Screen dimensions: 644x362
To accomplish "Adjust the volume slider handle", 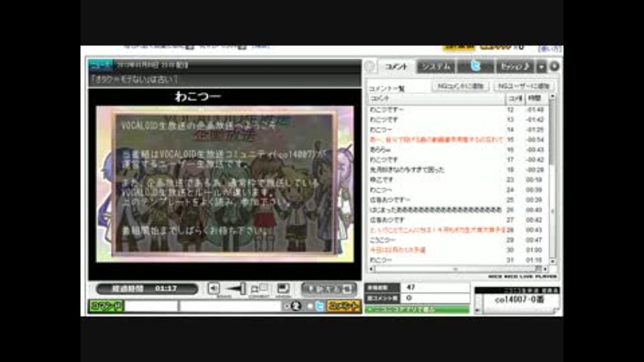I will tap(243, 288).
